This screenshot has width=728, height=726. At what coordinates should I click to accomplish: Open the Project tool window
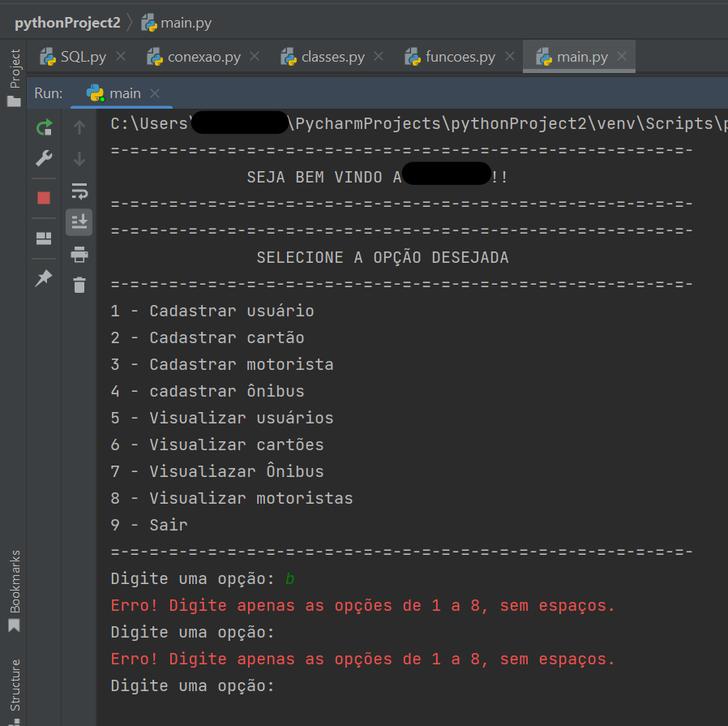[15, 78]
